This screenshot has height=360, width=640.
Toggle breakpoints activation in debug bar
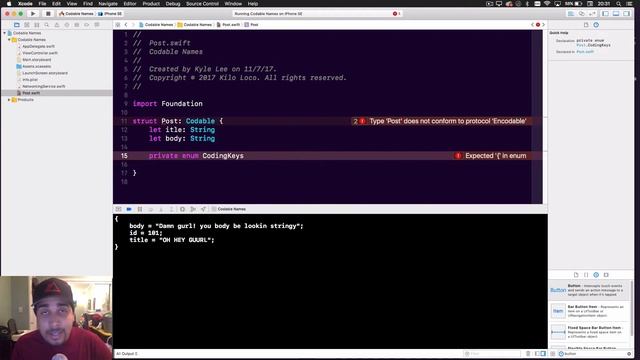click(x=129, y=209)
